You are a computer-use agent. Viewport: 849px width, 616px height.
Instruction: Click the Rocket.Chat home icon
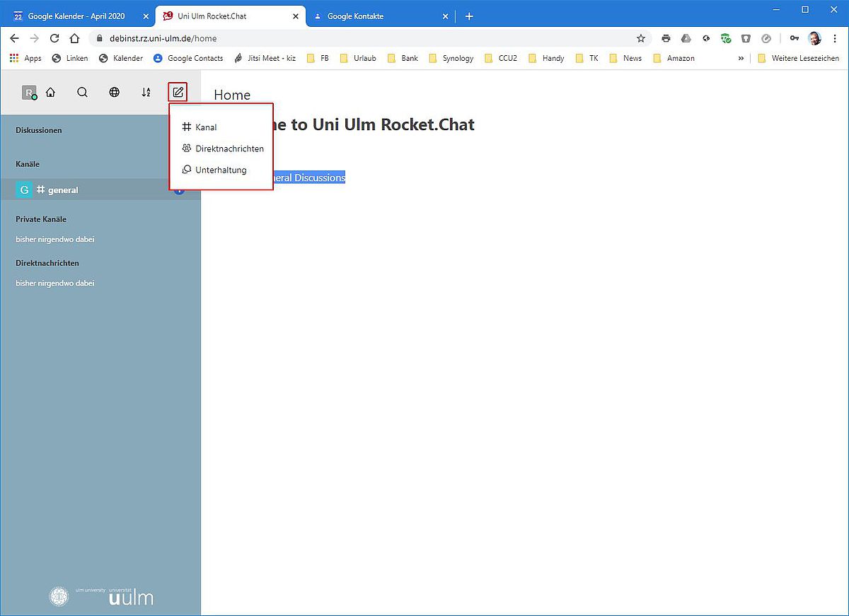[x=50, y=92]
